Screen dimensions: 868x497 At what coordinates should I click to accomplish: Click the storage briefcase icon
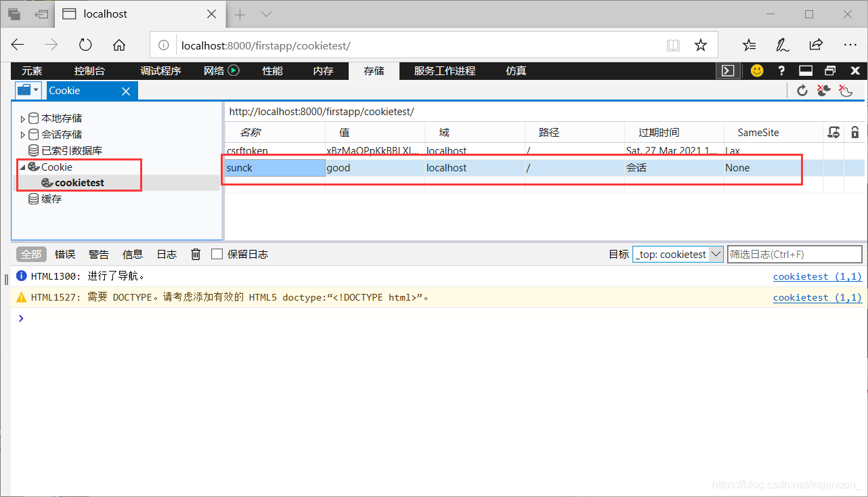[x=24, y=91]
